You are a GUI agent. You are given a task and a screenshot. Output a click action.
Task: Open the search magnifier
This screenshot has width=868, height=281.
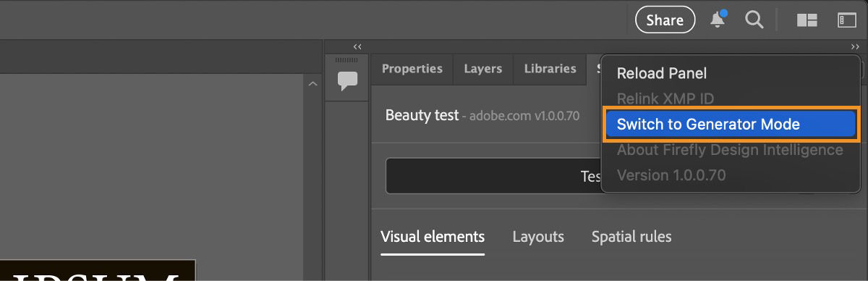(754, 20)
